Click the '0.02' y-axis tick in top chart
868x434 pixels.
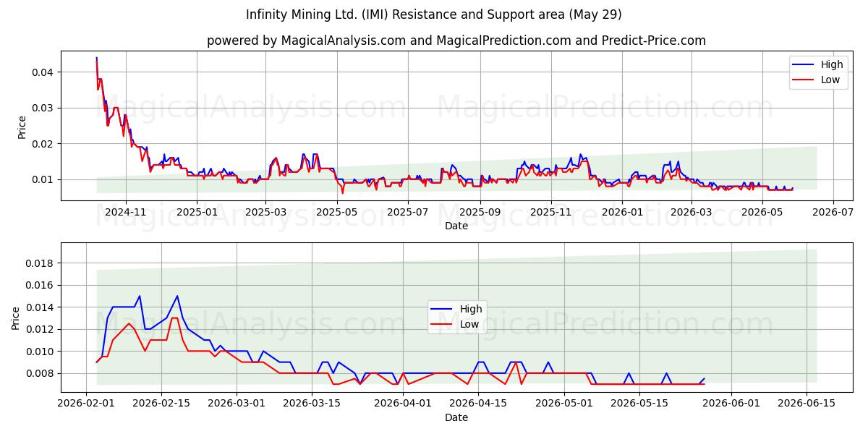[44, 143]
